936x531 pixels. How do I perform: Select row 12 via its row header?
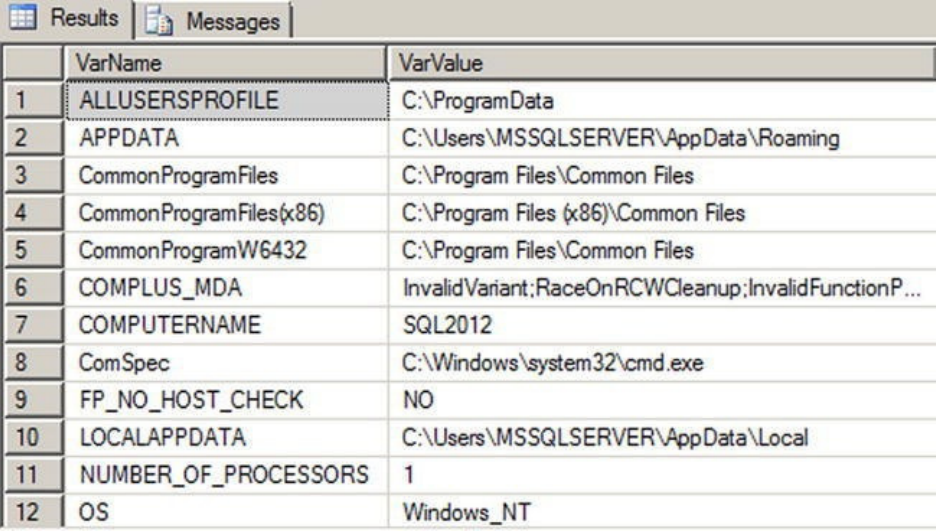click(33, 512)
